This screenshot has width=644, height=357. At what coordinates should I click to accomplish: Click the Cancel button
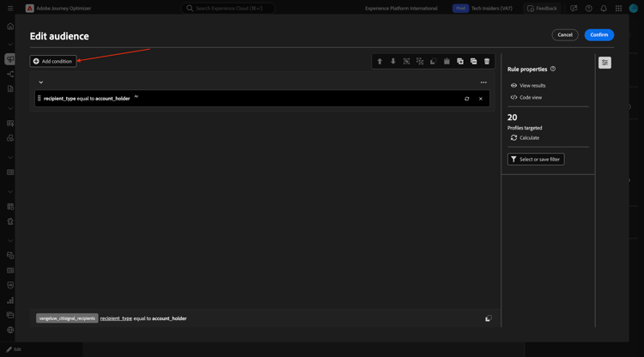[565, 35]
